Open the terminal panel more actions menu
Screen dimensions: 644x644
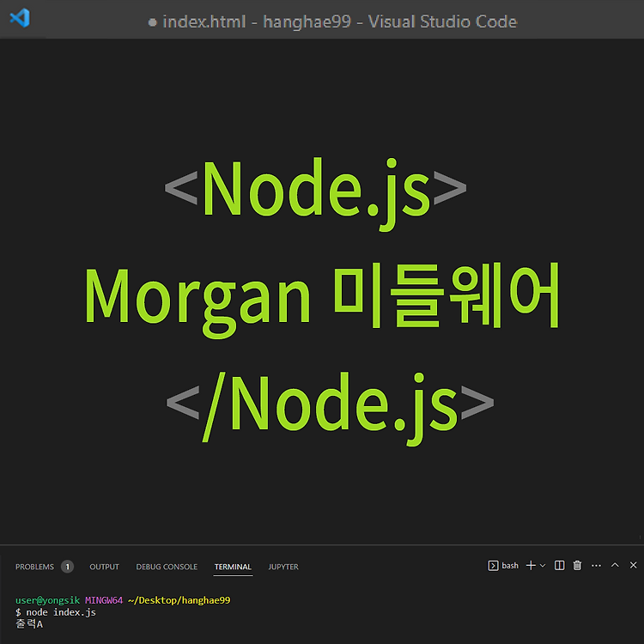click(597, 566)
